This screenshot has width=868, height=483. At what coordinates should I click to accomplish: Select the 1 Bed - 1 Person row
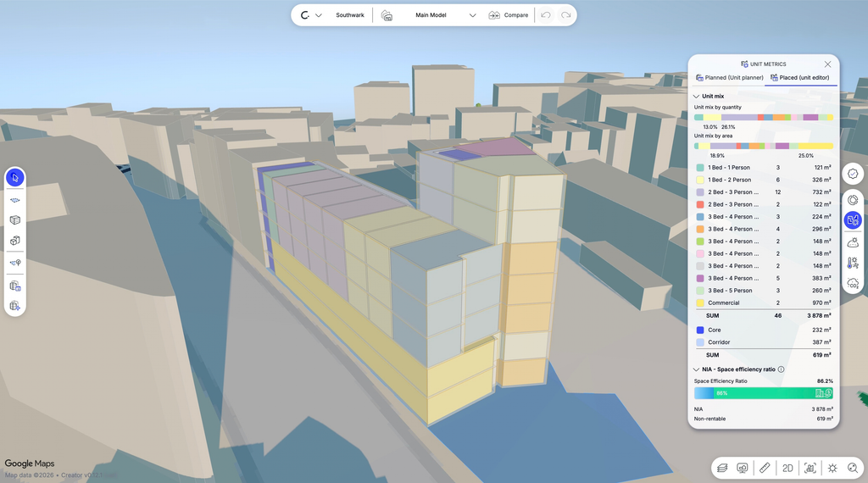(x=764, y=167)
